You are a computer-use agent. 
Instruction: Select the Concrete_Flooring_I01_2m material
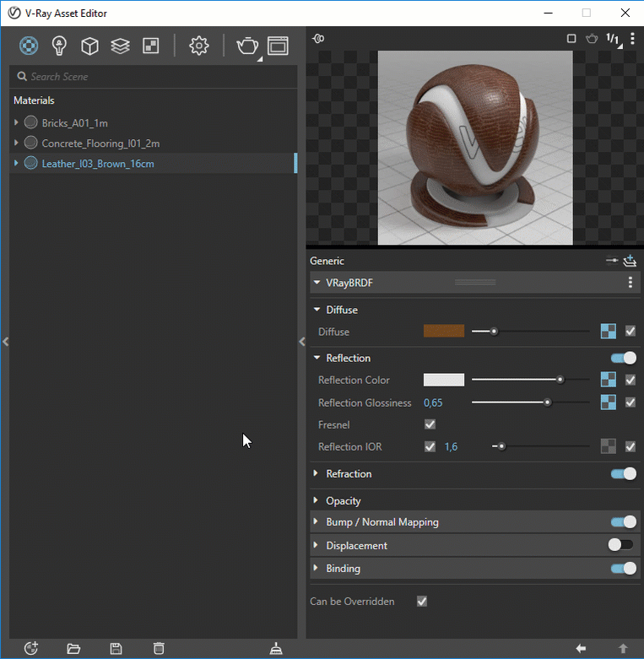tap(153, 143)
